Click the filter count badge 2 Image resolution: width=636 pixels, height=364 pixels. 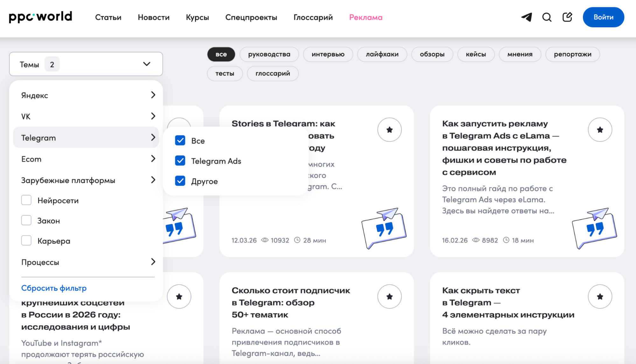pyautogui.click(x=52, y=64)
